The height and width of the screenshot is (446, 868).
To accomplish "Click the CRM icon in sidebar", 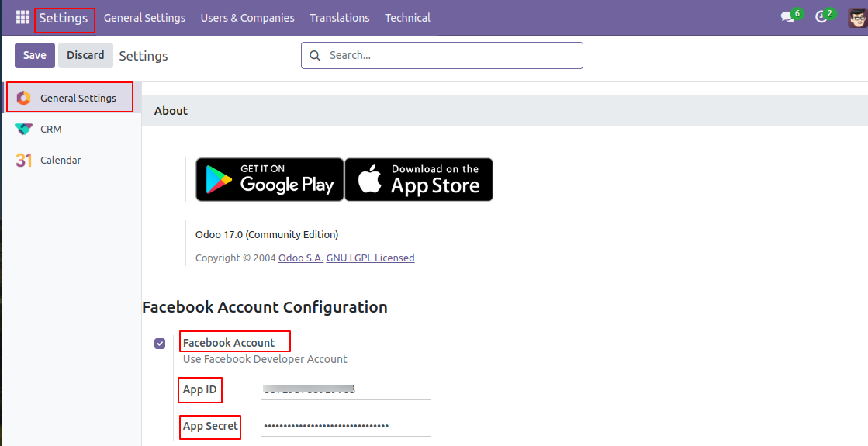I will (23, 129).
